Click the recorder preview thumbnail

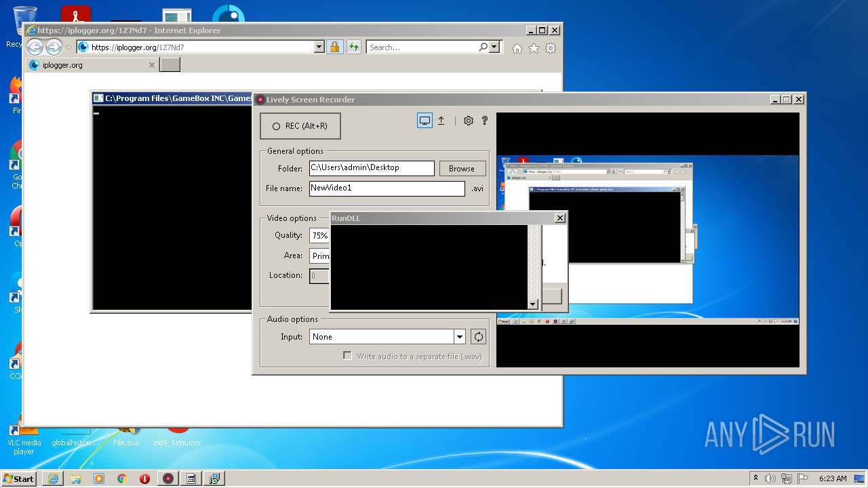(x=648, y=240)
